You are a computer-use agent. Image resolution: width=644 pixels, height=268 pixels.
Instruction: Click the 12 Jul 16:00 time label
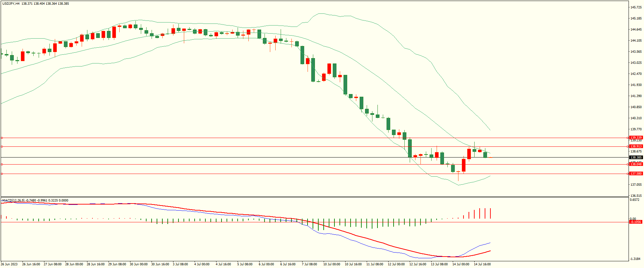418,264
